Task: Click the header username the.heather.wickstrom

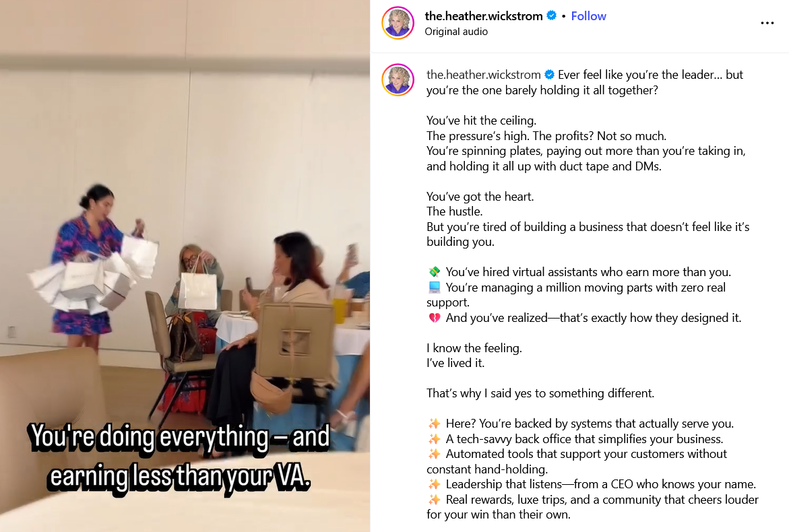Action: (x=484, y=16)
